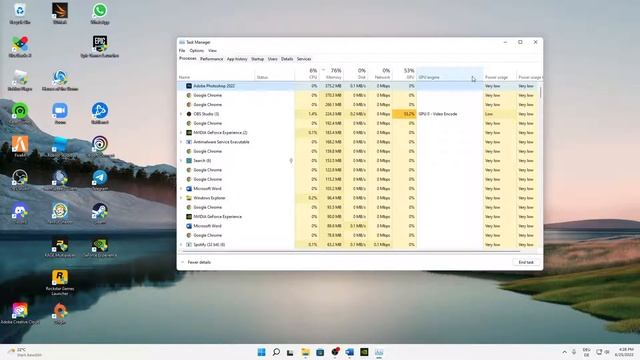Screen dimensions: 640x360
Task: Open the Rockstar Games Launcher shortcut
Action: coord(60,282)
